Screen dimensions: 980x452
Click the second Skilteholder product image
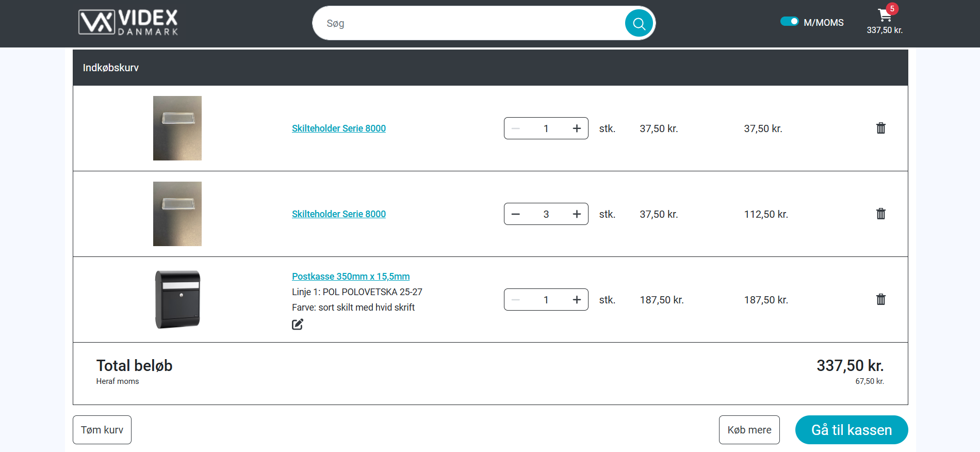177,214
